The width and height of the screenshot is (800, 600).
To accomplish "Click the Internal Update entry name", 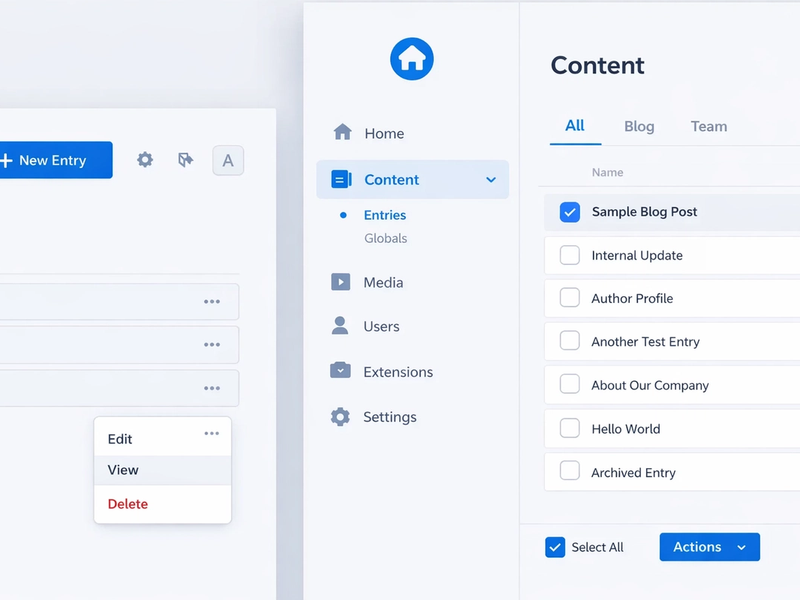I will pyautogui.click(x=637, y=255).
